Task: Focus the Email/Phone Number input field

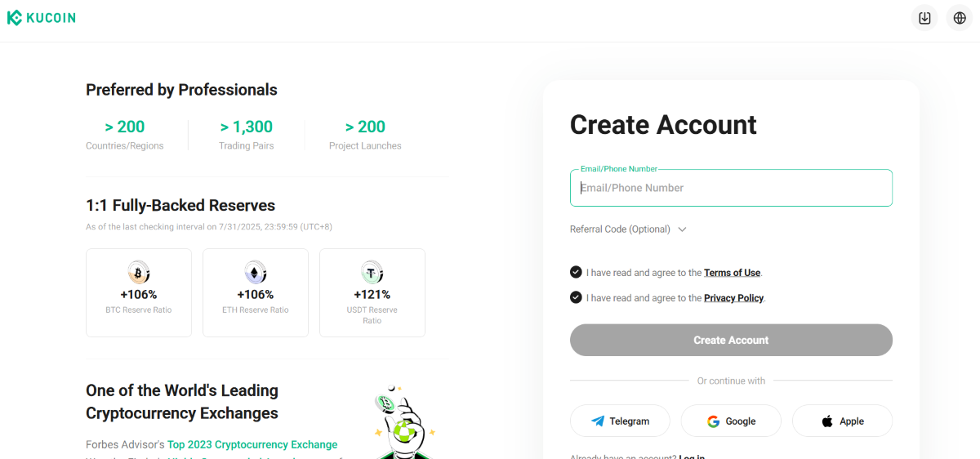Action: pyautogui.click(x=731, y=188)
